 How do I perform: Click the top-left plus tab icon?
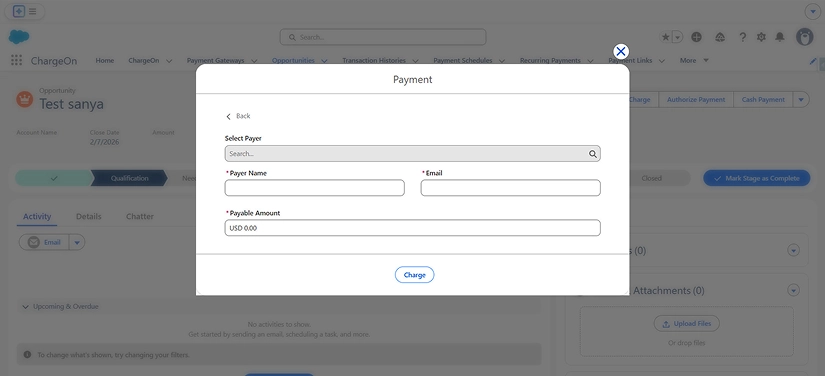19,11
